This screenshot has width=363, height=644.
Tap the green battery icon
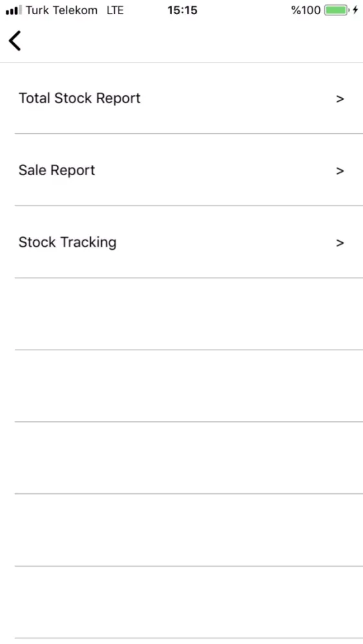coord(337,10)
